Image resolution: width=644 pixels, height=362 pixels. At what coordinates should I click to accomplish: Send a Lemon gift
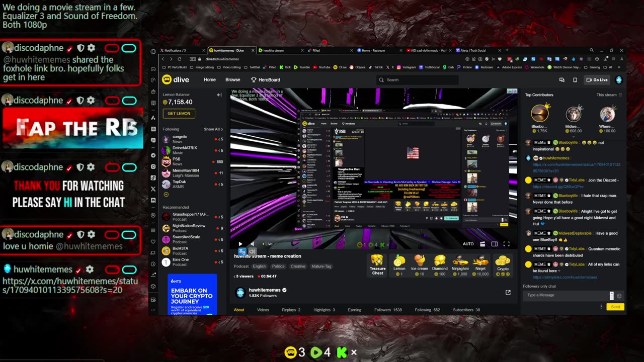tap(399, 265)
